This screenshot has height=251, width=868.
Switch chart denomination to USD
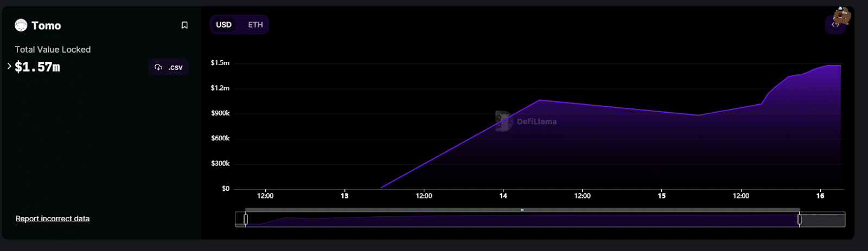[224, 25]
